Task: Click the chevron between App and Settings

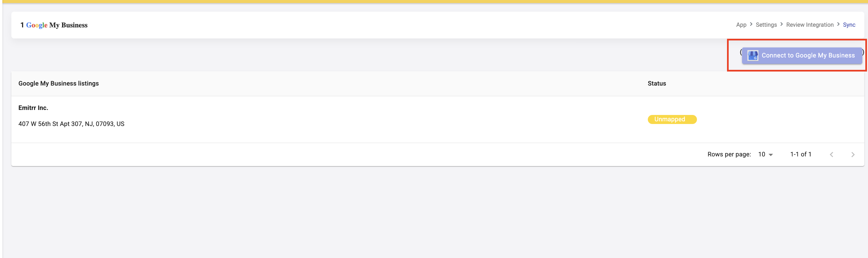Action: 751,24
